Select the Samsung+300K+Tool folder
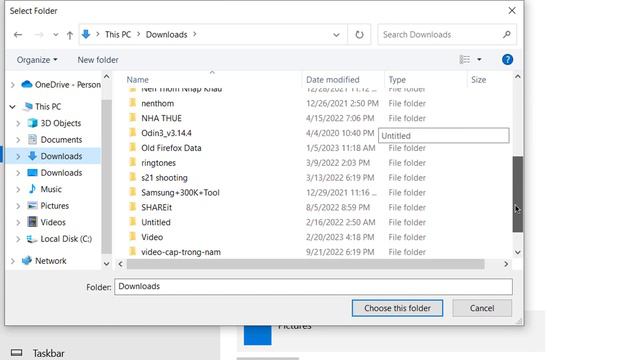The image size is (640, 360). 180,193
